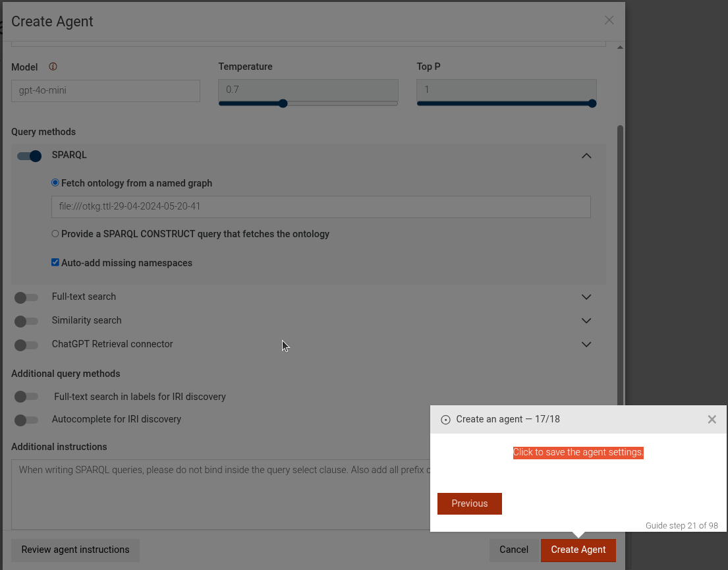Click the named graph input field

point(321,206)
